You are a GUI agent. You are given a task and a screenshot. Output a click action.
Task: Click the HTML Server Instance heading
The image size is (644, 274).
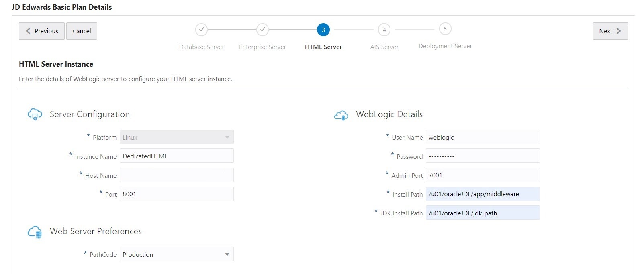coord(56,64)
